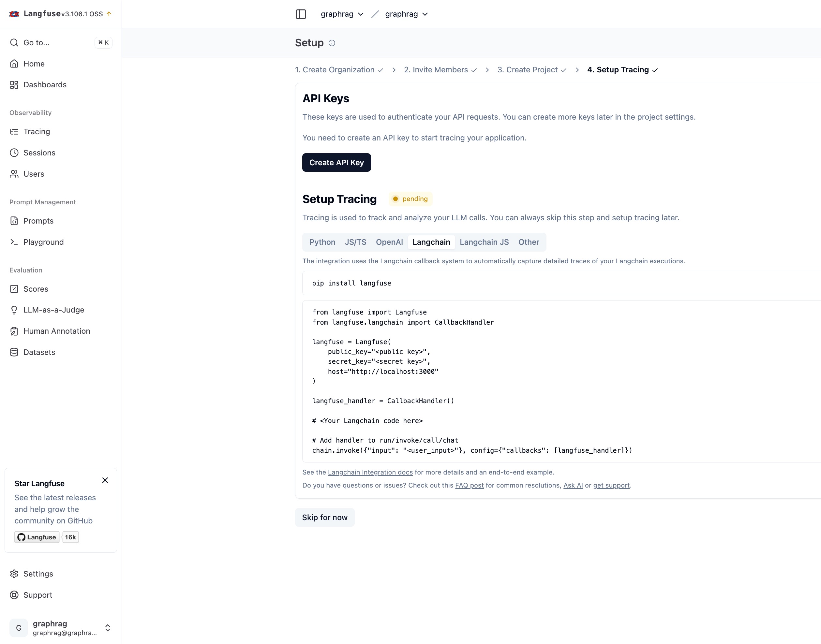Open the graphrag organization dropdown

[342, 14]
